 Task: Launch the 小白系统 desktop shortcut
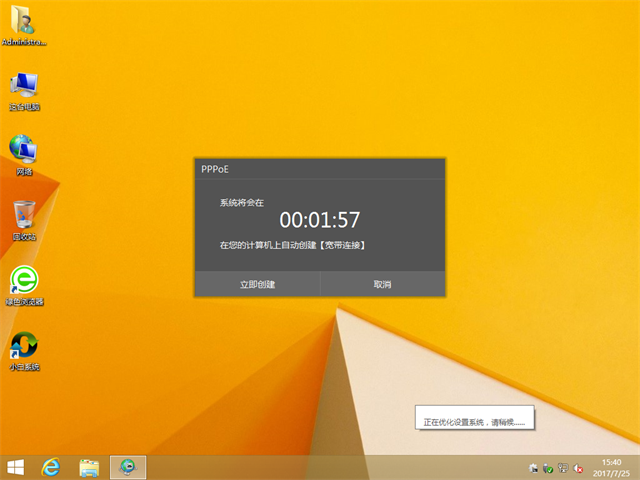pyautogui.click(x=24, y=351)
